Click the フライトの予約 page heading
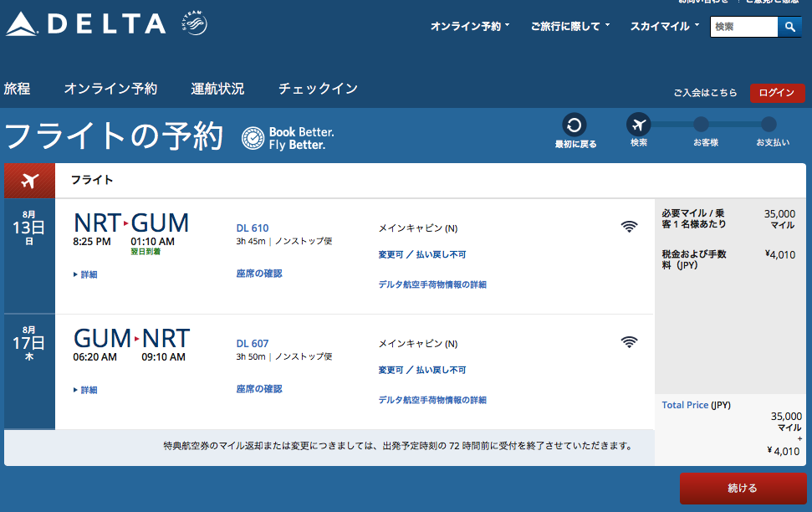812x512 pixels. [x=114, y=136]
